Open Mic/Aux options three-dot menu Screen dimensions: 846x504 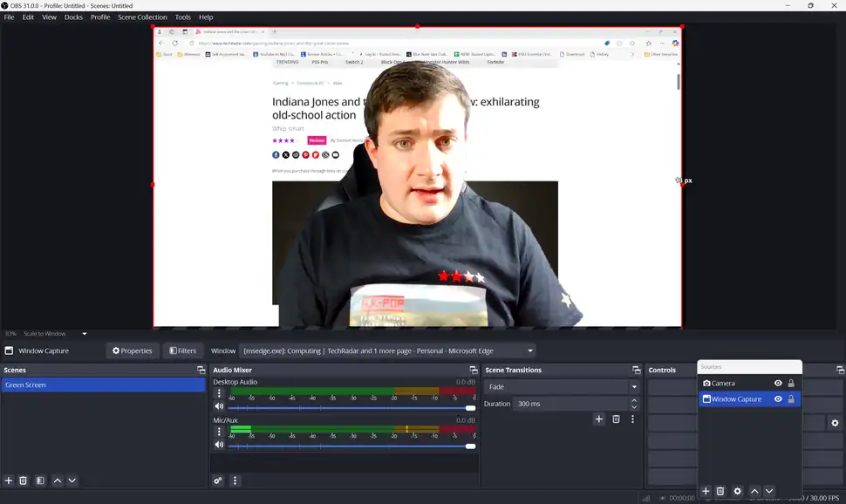coord(219,431)
